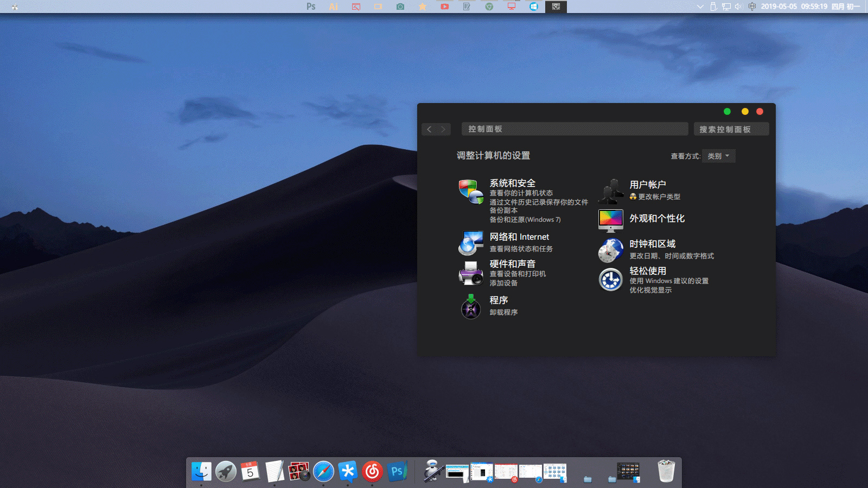Open the 系统和安全 heading link
This screenshot has height=488, width=868.
[513, 183]
